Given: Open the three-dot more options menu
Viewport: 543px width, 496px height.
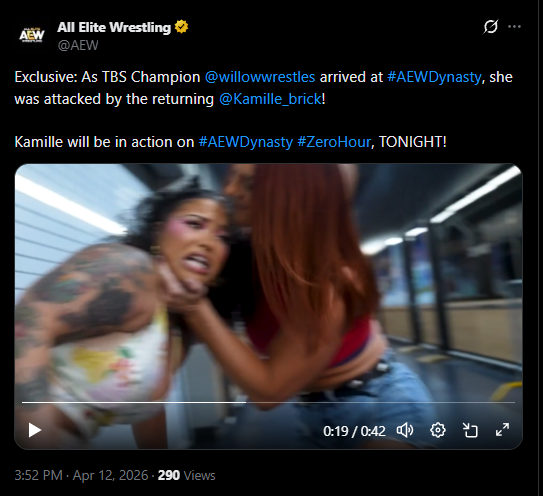Looking at the screenshot, I should 514,27.
